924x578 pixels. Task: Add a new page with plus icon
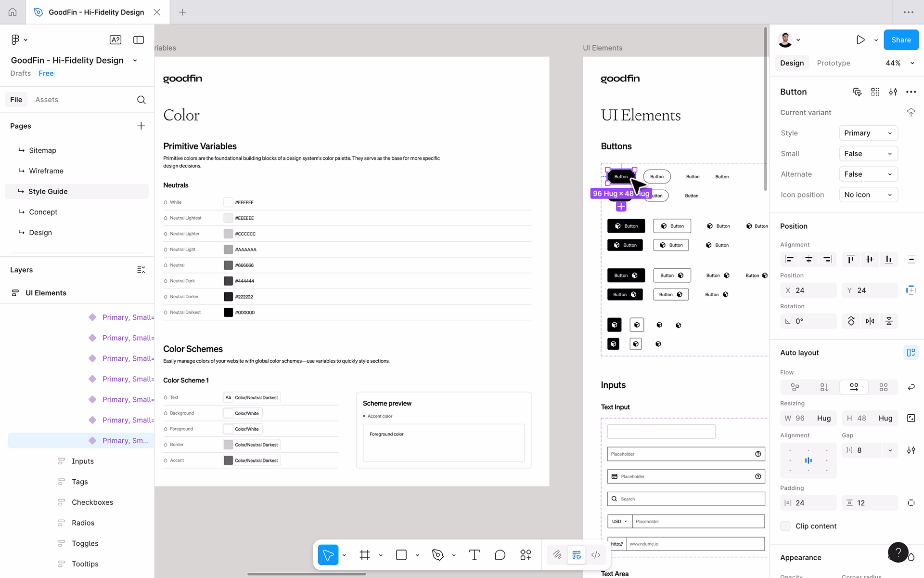point(141,126)
